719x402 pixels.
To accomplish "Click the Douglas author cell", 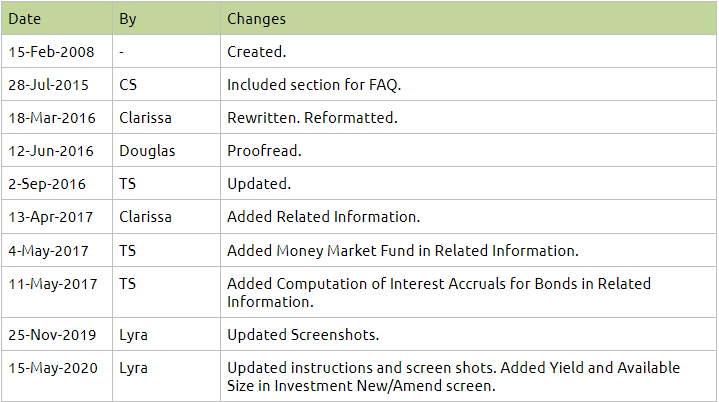I will (x=146, y=150).
